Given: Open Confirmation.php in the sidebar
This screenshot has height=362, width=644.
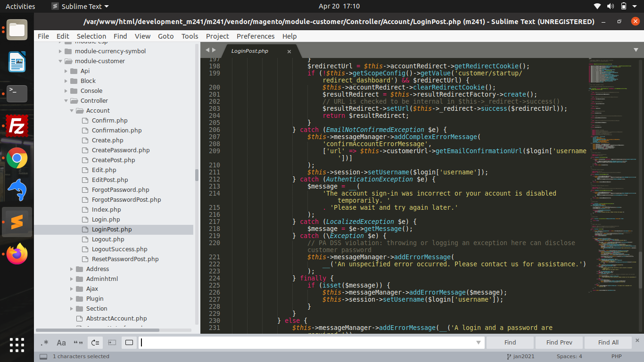Looking at the screenshot, I should click(x=116, y=131).
